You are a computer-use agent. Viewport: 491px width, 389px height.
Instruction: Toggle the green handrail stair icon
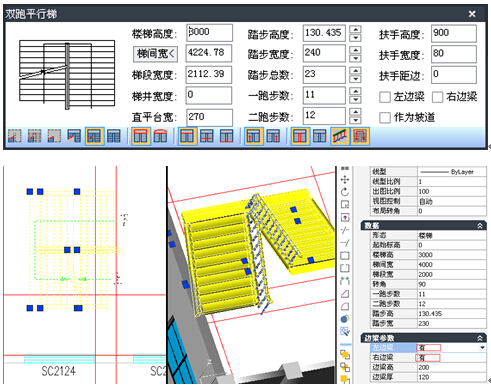340,136
